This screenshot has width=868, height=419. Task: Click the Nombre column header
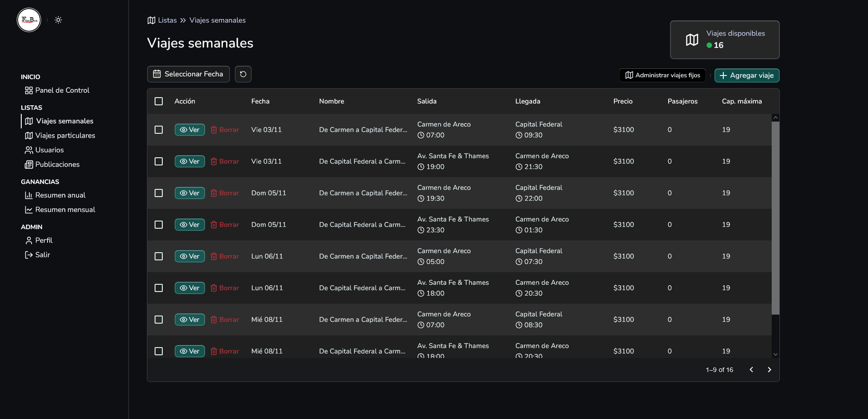tap(331, 101)
